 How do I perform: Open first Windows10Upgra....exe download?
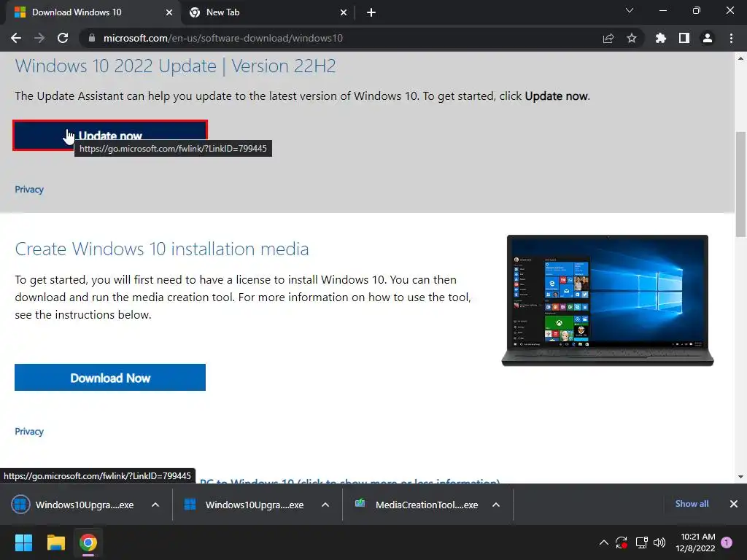tap(73, 505)
